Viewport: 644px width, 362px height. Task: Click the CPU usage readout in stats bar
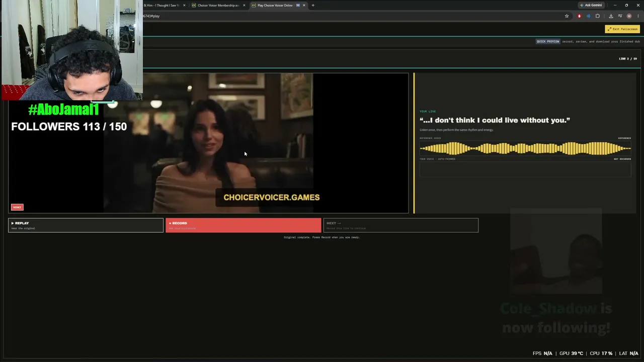[601, 353]
